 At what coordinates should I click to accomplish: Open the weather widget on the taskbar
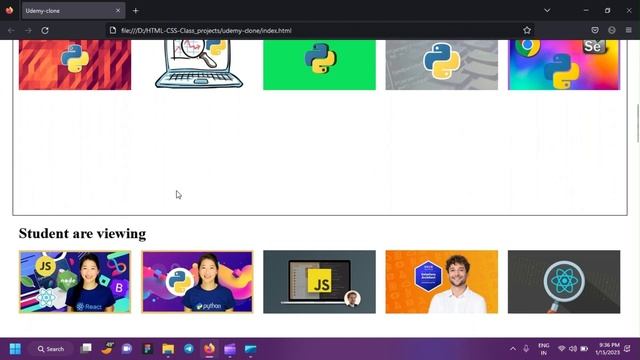pyautogui.click(x=107, y=349)
